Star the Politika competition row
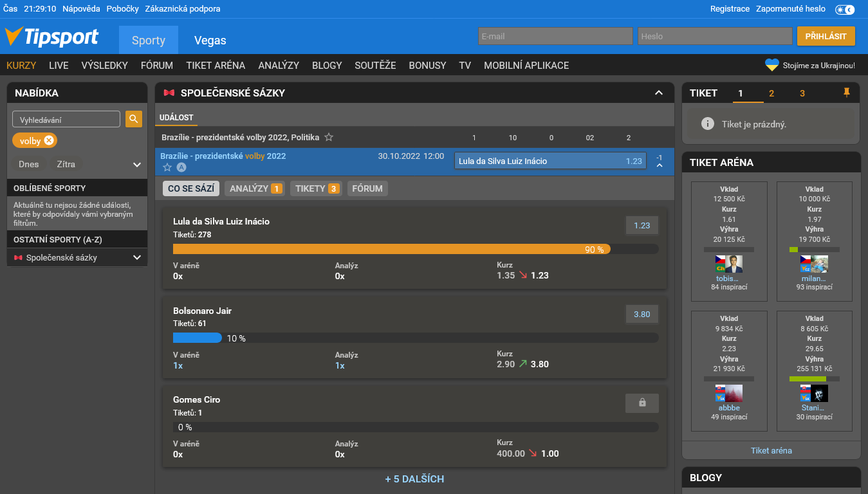 (x=329, y=137)
